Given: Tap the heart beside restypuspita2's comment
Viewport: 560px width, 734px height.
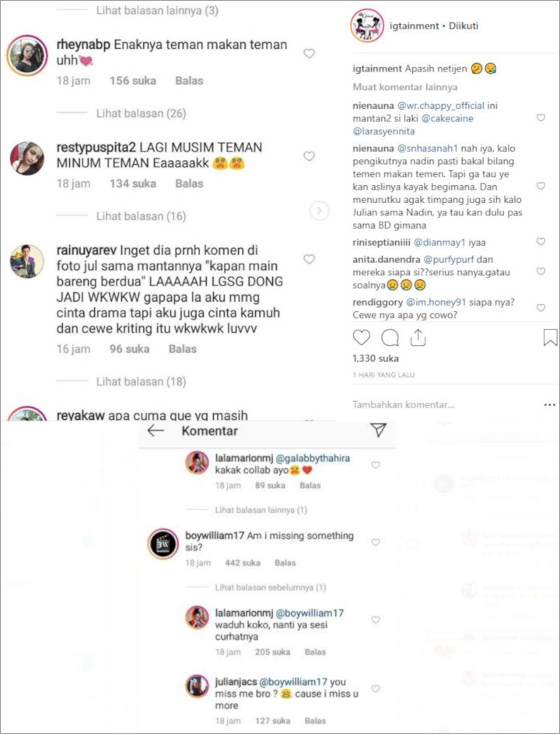Looking at the screenshot, I should coord(309,156).
